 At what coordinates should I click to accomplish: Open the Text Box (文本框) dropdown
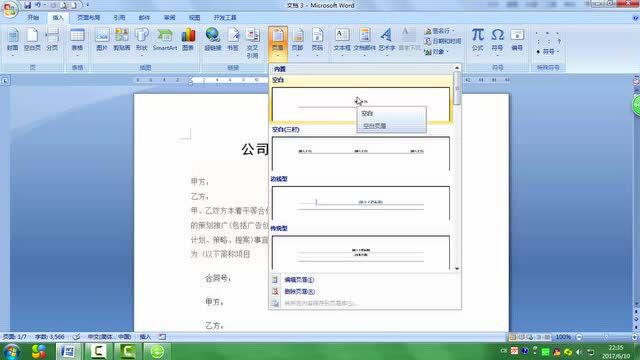tap(342, 42)
